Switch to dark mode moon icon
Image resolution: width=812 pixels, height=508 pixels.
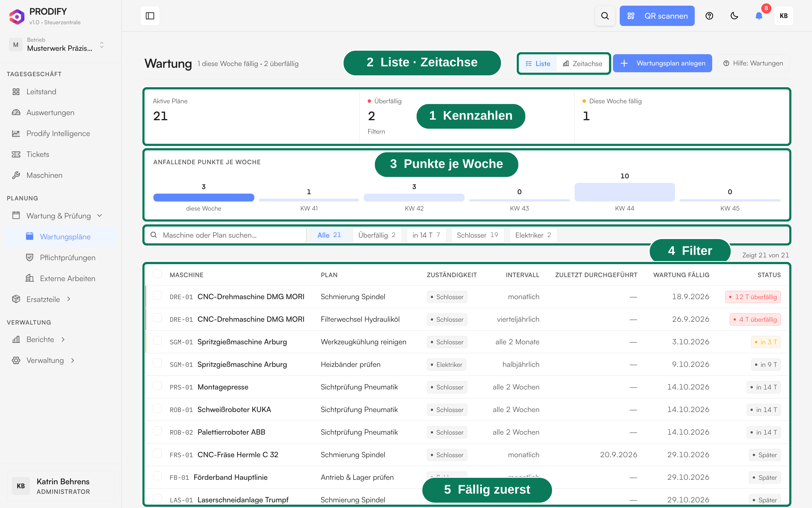coord(734,16)
